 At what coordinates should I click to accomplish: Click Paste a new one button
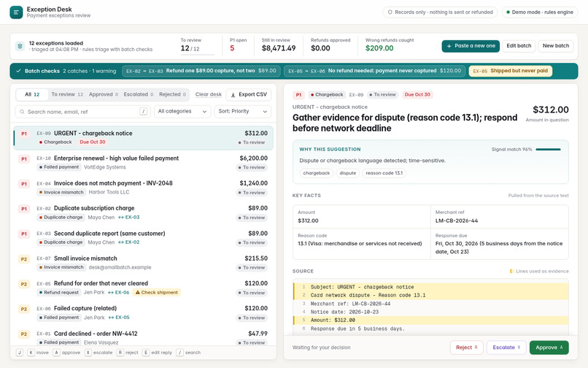tap(471, 46)
